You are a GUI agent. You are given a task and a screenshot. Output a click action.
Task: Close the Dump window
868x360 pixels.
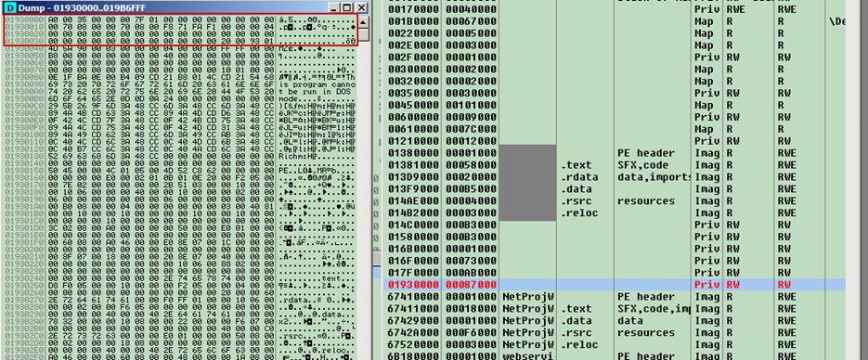tap(361, 7)
